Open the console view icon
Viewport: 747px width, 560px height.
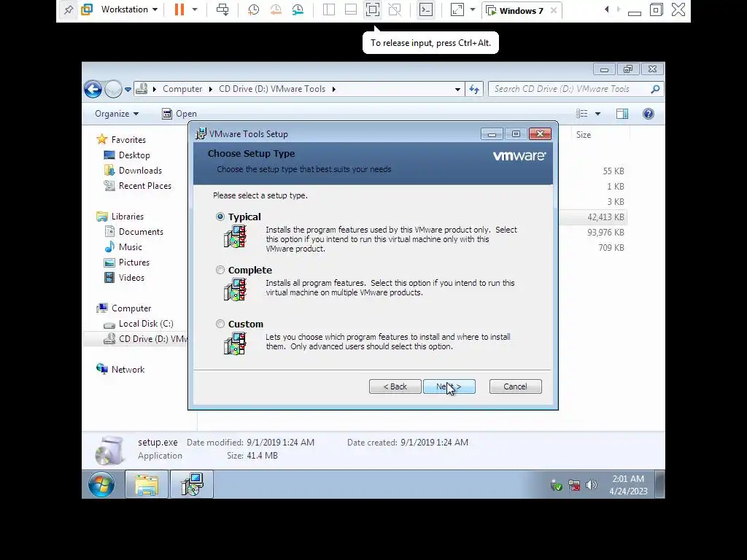click(x=426, y=9)
